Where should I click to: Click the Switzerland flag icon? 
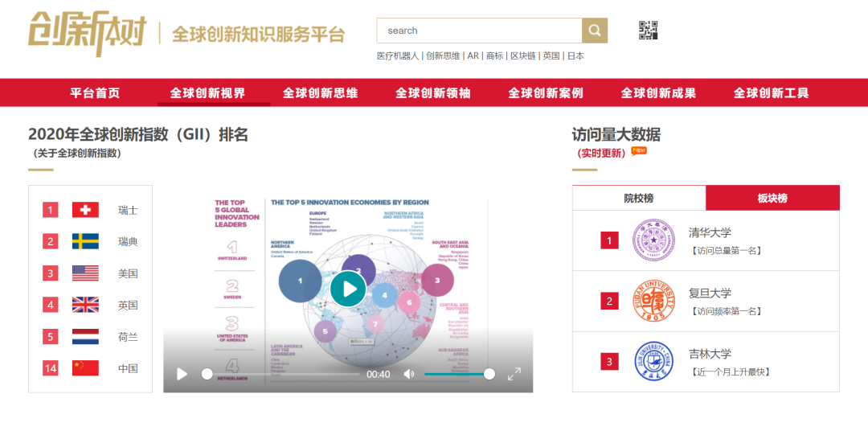85,210
